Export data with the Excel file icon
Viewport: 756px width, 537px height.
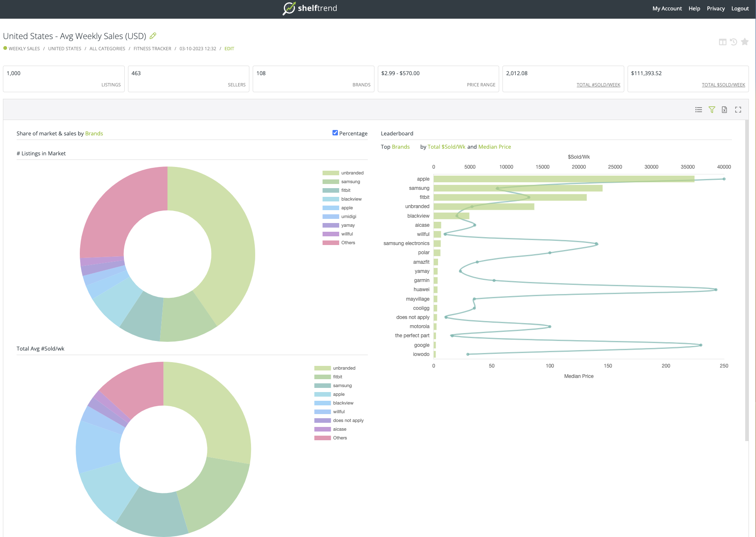724,110
